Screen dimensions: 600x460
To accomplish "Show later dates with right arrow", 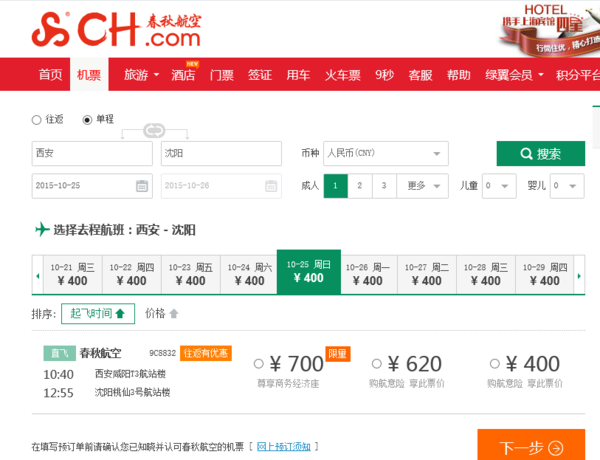I will (579, 276).
